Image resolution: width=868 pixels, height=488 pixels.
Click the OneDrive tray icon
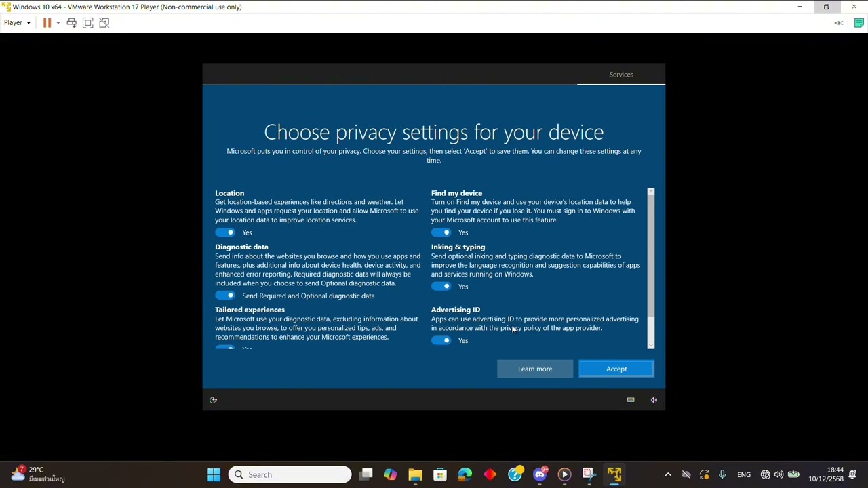[686, 474]
